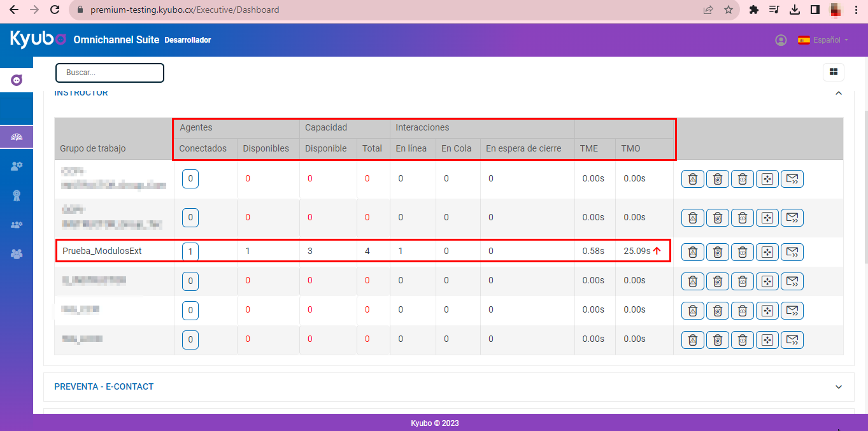Select the Prueba_ModulosExt work group name
The width and height of the screenshot is (868, 431).
(x=102, y=251)
